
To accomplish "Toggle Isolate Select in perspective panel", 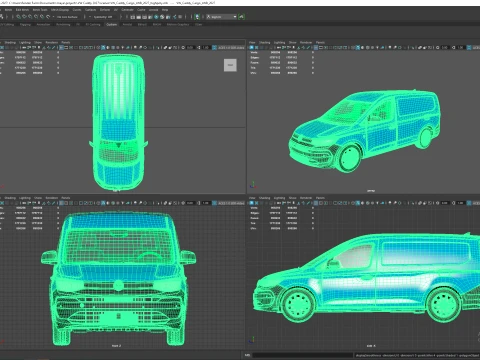I will [x=412, y=47].
